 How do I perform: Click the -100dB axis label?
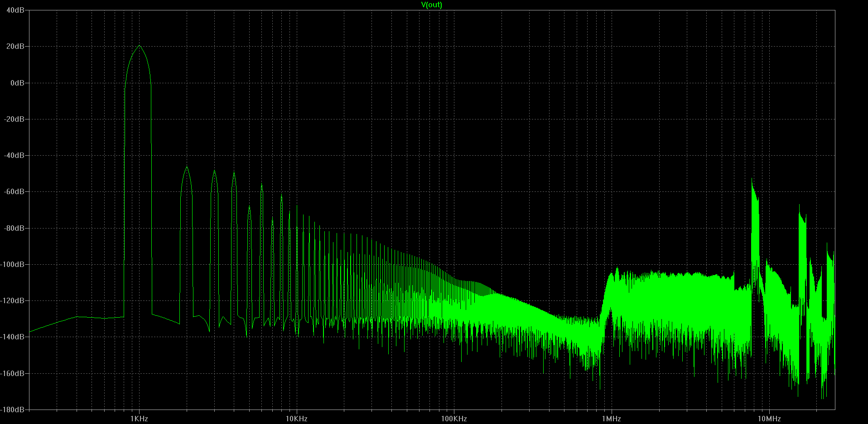point(13,264)
